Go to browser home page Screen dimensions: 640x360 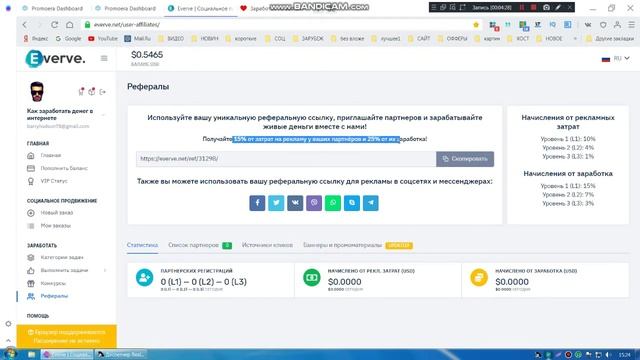point(70,25)
